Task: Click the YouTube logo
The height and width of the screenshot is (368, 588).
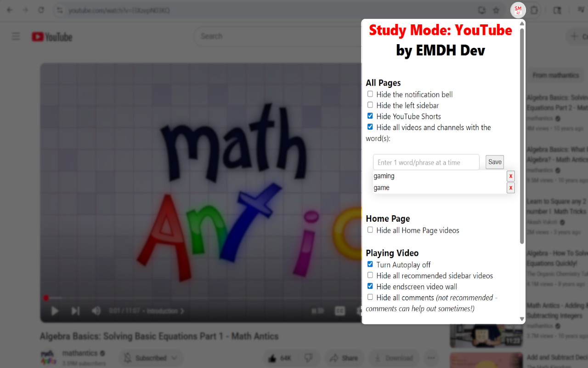Action: tap(51, 36)
